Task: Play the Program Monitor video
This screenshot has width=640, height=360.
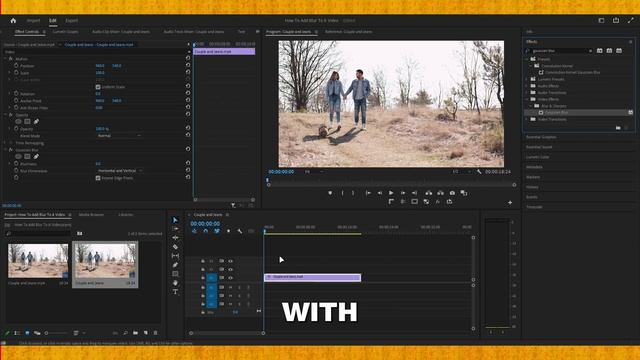Action: click(x=391, y=193)
